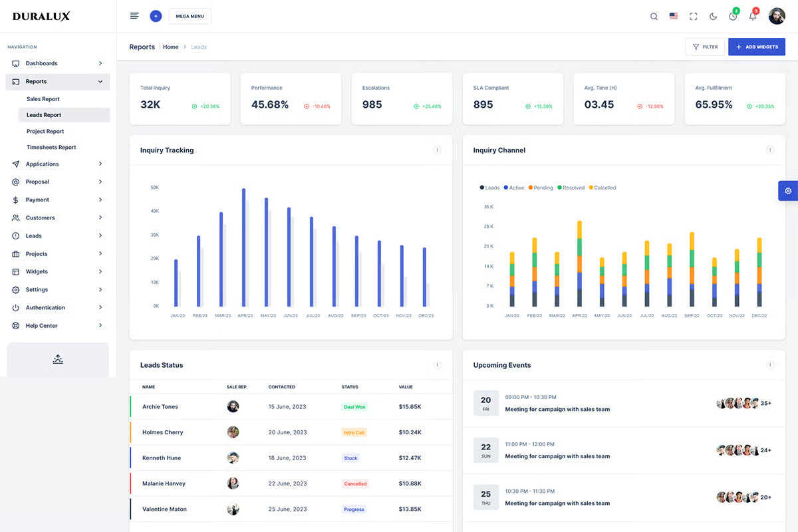Viewport: 798px width, 532px height.
Task: Open the timer clock icon in header
Action: [733, 16]
